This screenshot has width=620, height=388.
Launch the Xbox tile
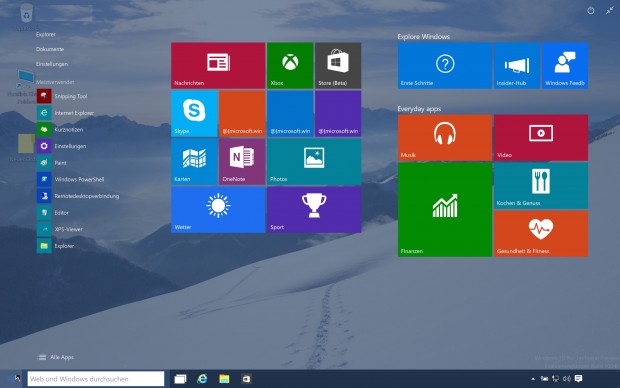(x=290, y=65)
